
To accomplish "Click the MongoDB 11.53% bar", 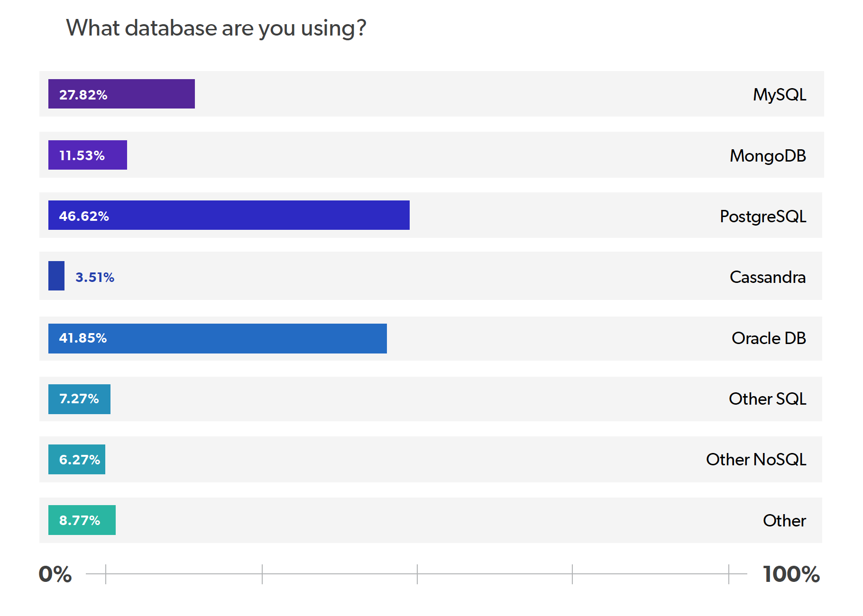I will (88, 155).
